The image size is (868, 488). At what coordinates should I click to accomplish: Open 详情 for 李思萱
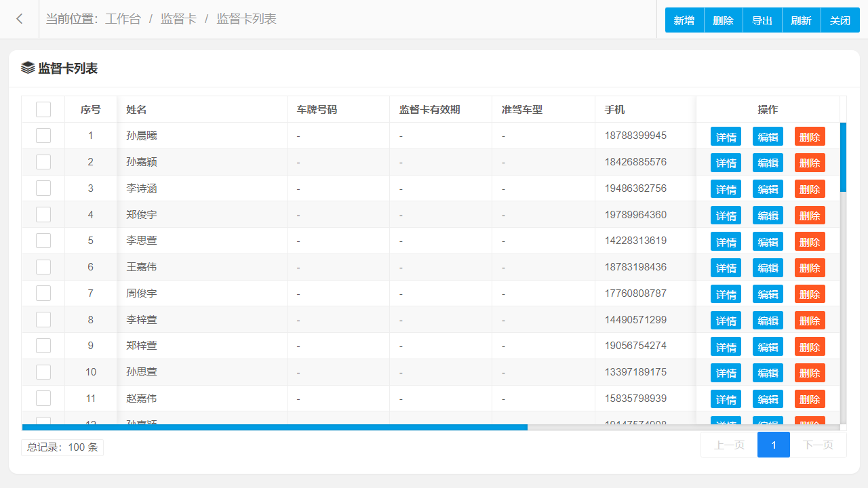pyautogui.click(x=726, y=241)
